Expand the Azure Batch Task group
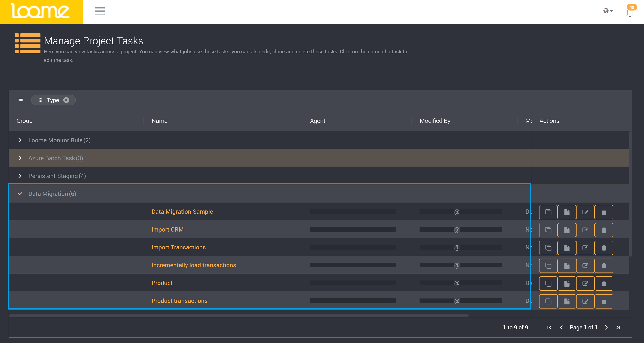 20,158
